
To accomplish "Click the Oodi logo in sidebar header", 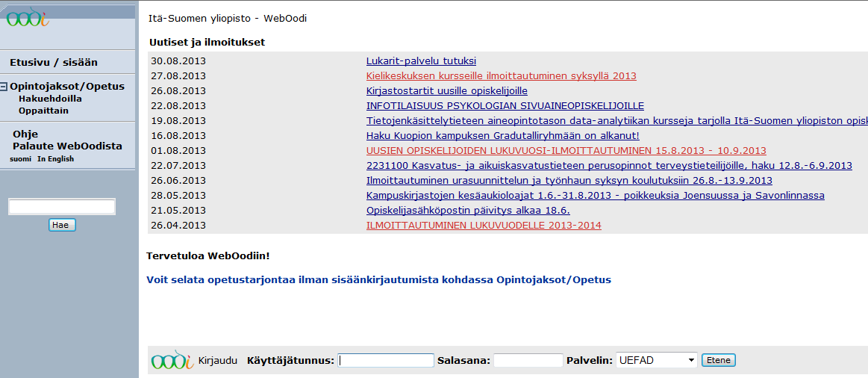I will coord(28,16).
